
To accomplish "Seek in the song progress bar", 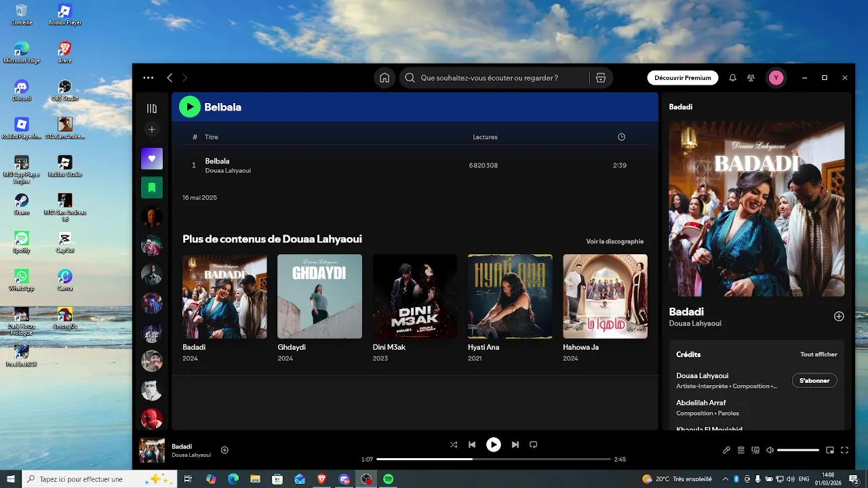I will click(494, 459).
